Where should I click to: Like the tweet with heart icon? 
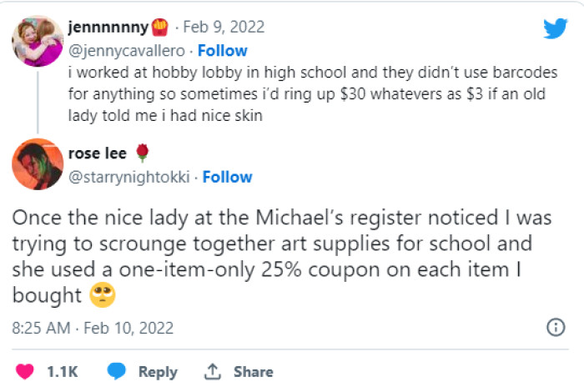pyautogui.click(x=25, y=371)
